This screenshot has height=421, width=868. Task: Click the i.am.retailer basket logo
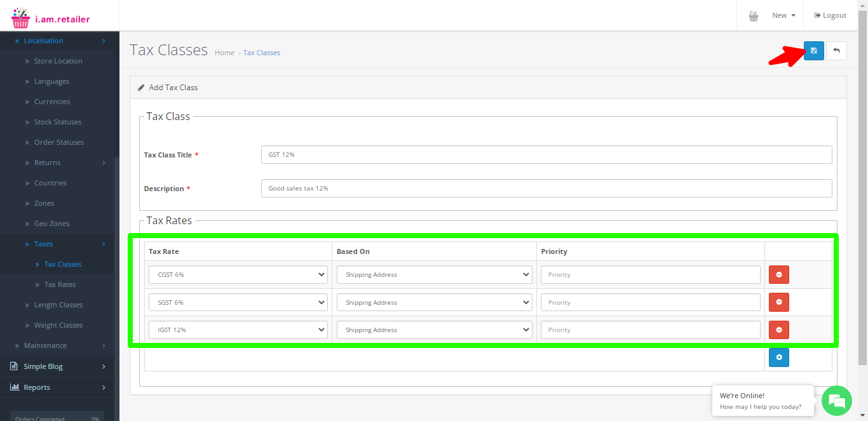click(21, 18)
